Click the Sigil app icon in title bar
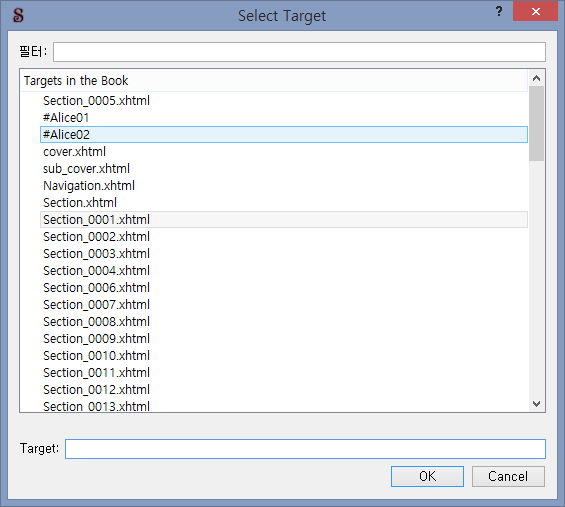Image resolution: width=565 pixels, height=507 pixels. 18,15
